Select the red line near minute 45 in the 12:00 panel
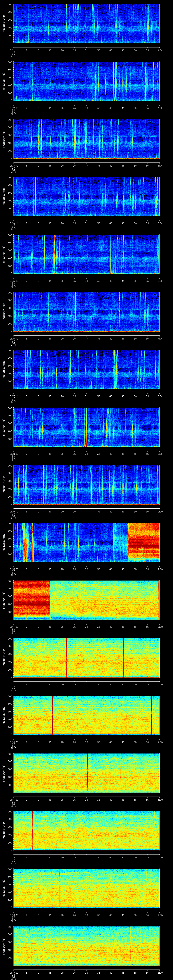The width and height of the screenshot is (173, 980). (x=123, y=657)
